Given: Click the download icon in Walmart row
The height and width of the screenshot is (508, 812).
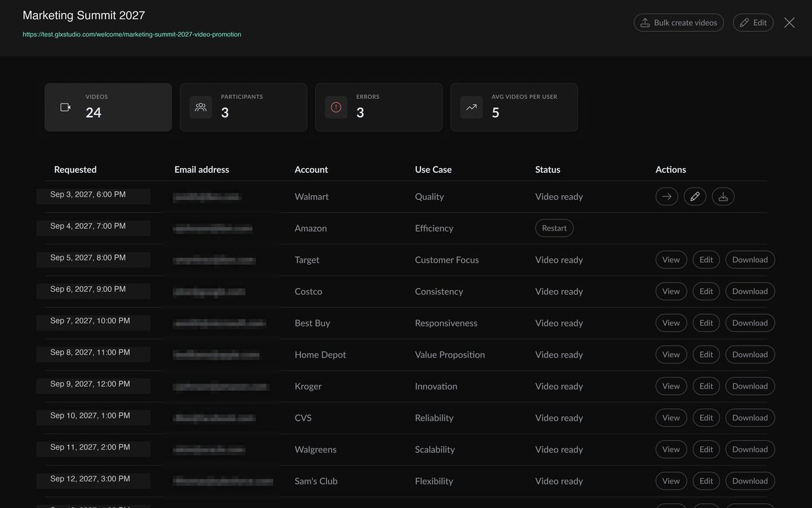Looking at the screenshot, I should tap(723, 196).
